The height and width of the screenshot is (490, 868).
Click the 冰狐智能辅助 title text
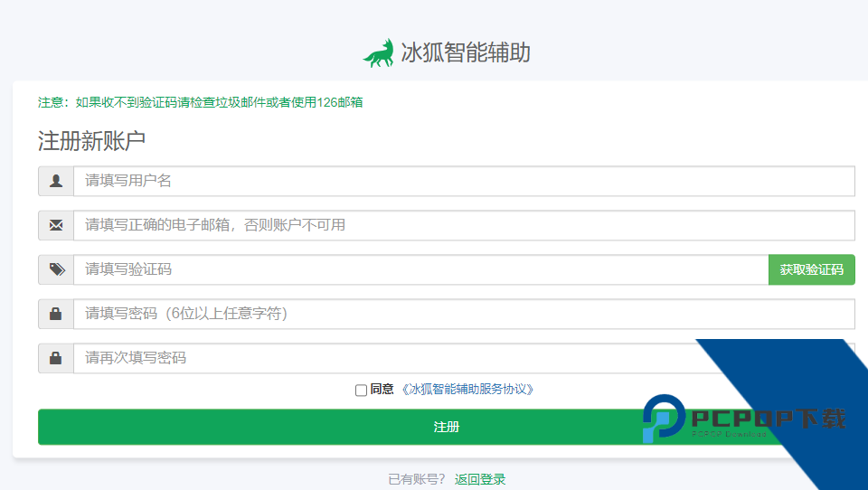point(466,52)
